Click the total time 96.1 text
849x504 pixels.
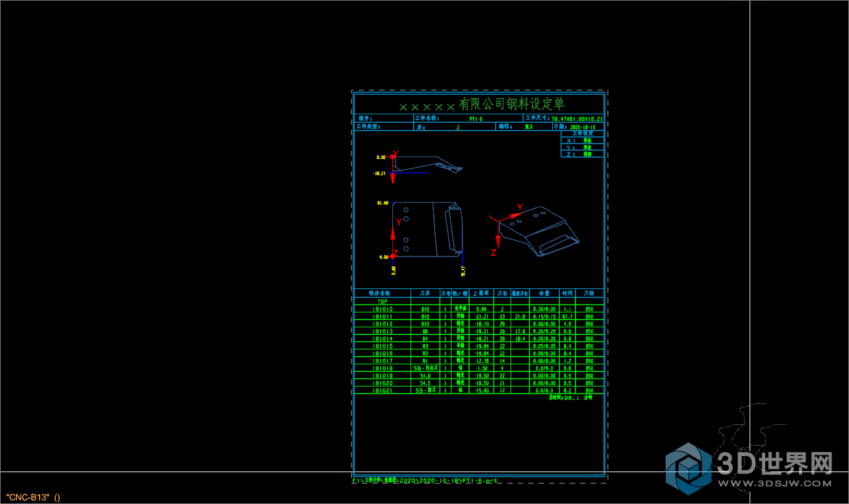tap(571, 397)
